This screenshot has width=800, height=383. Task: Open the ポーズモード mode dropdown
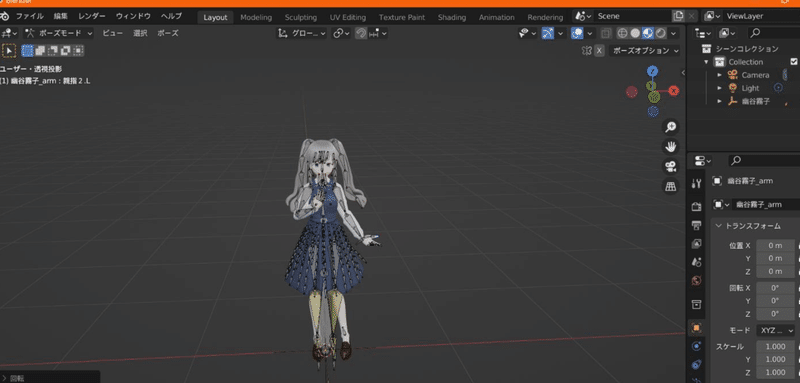coord(59,33)
